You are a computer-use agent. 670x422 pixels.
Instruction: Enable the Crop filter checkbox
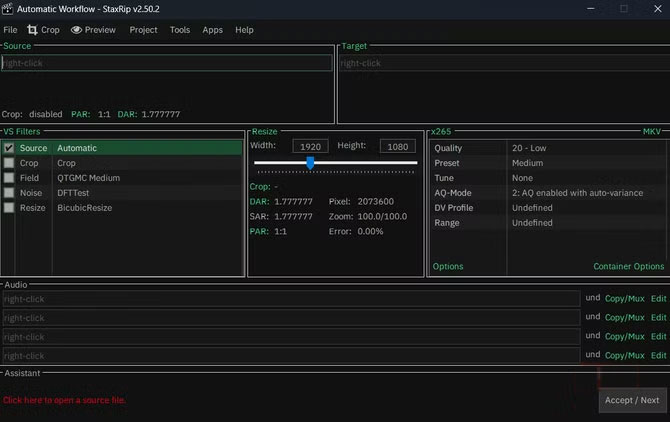tap(9, 163)
